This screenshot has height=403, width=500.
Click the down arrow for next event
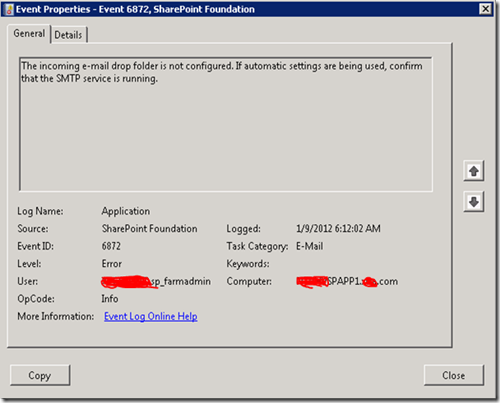[473, 202]
